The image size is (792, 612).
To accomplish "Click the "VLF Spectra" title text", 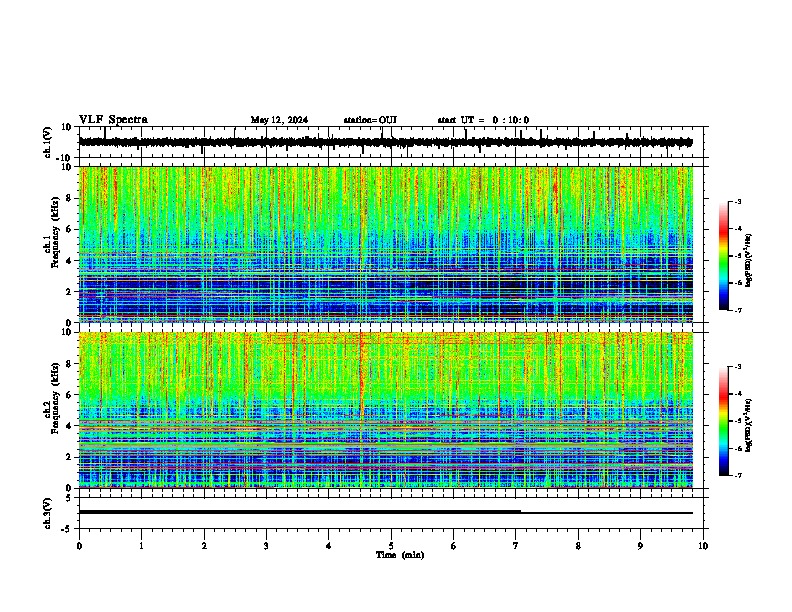I will (113, 120).
